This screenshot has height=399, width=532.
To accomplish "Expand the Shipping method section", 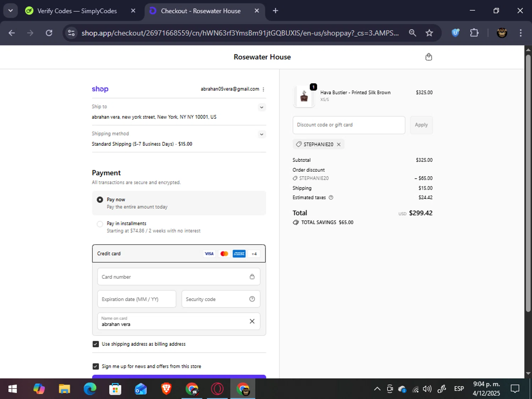I will 261,134.
